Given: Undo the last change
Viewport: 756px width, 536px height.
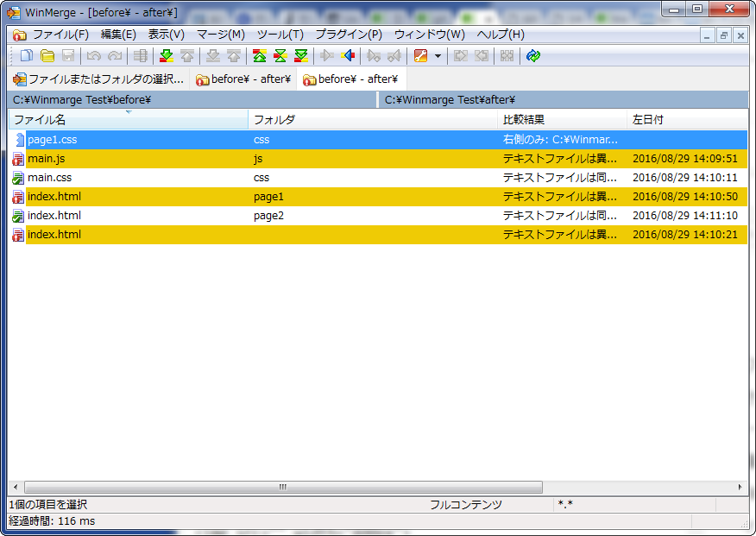Looking at the screenshot, I should (x=93, y=55).
